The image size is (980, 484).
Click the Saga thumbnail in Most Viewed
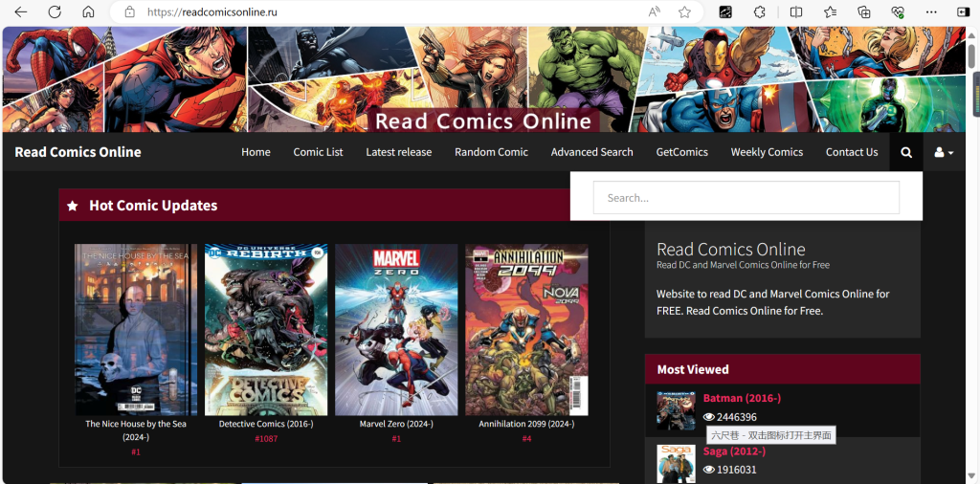tap(676, 463)
